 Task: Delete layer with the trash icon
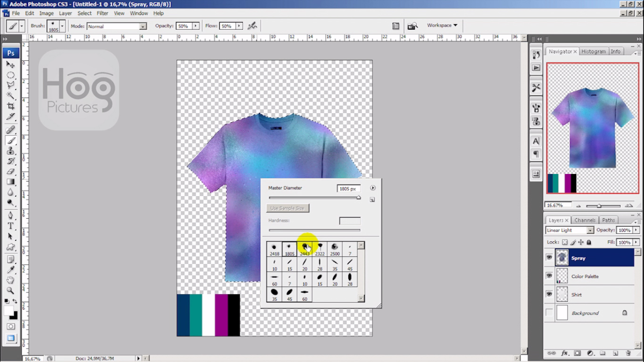pos(628,353)
